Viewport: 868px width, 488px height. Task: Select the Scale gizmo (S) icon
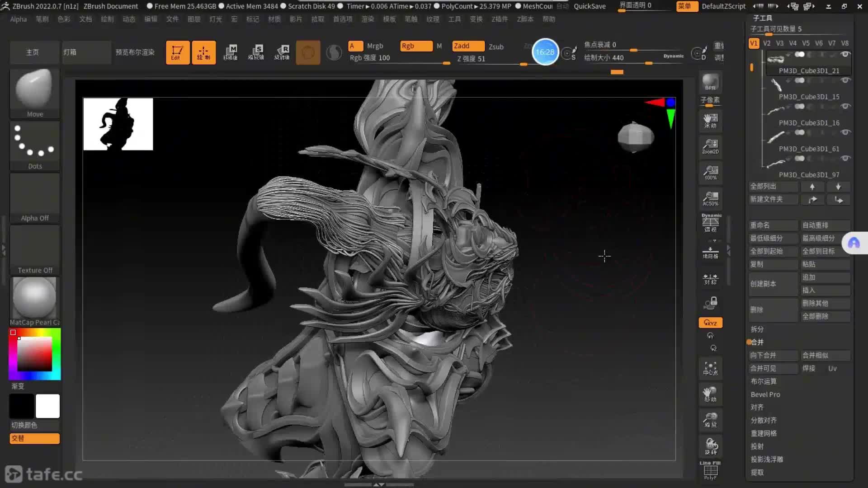click(256, 52)
